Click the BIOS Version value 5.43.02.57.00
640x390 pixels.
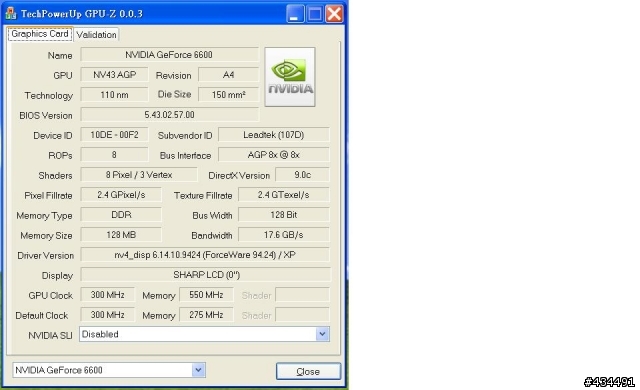169,115
